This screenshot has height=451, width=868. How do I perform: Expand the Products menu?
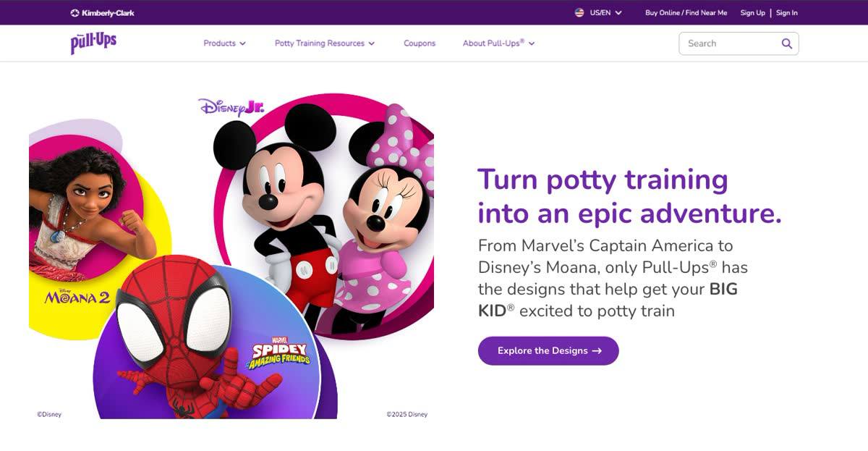224,43
